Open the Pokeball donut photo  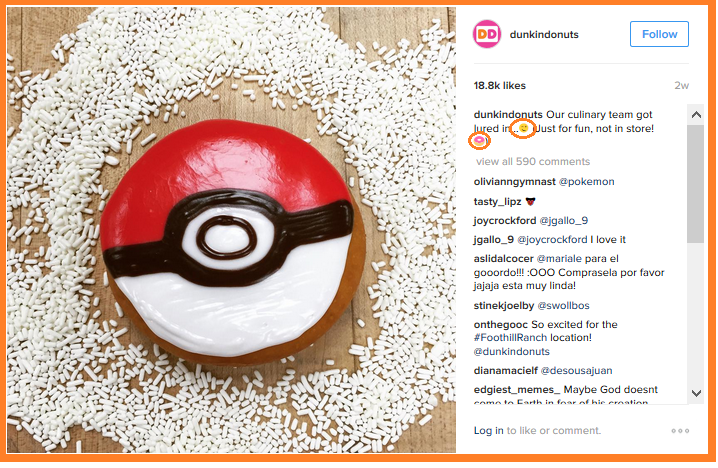click(x=231, y=230)
